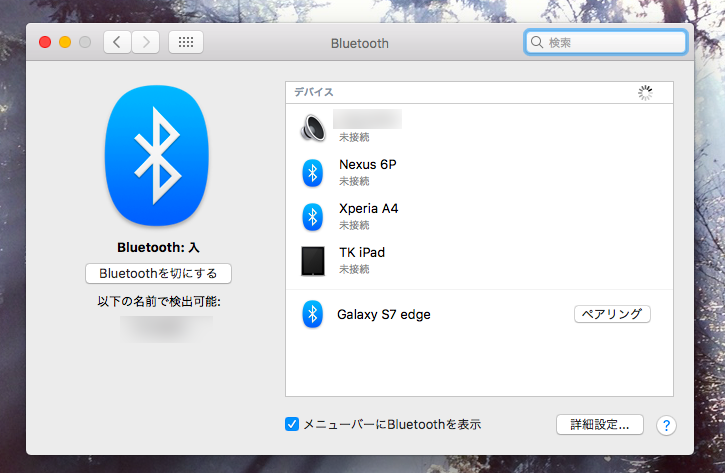Click the Xperia A4 Bluetooth icon
Viewport: 725px width, 473px height.
[313, 216]
